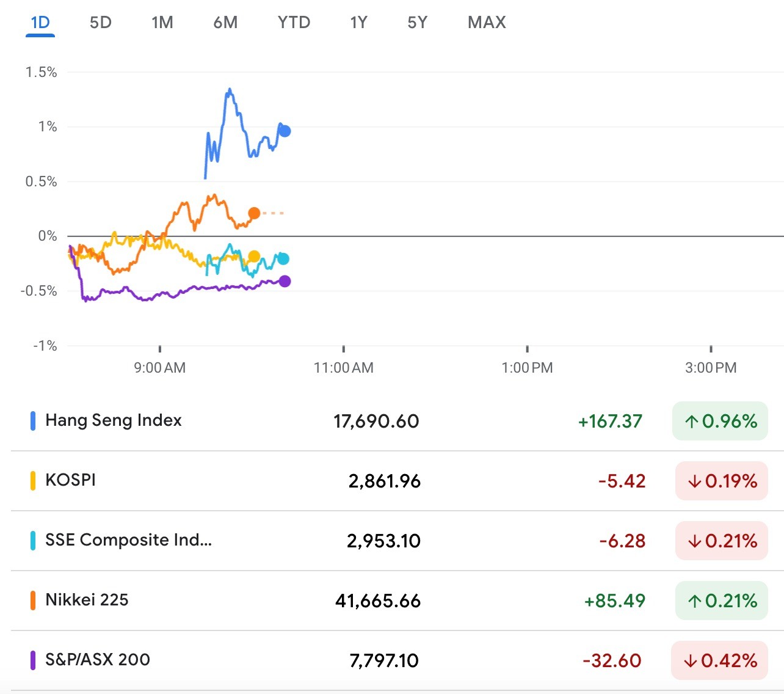
Task: Click the Nikkei 225 price 41,665.66
Action: [x=378, y=601]
